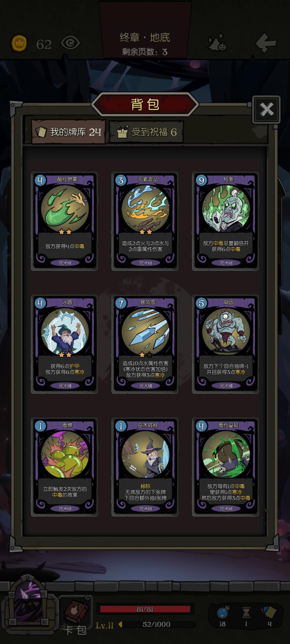Switch to 受到祝福 6 tab
This screenshot has width=290, height=644.
(x=147, y=132)
